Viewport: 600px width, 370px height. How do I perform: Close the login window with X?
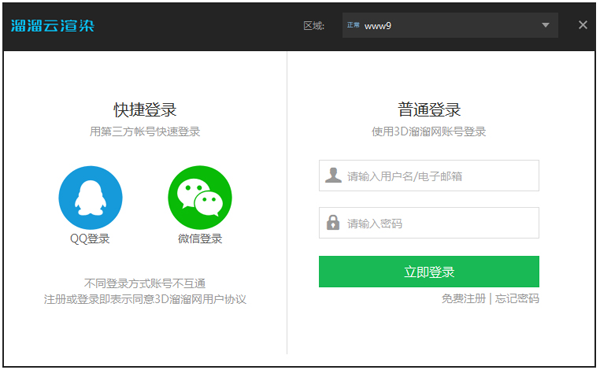582,25
